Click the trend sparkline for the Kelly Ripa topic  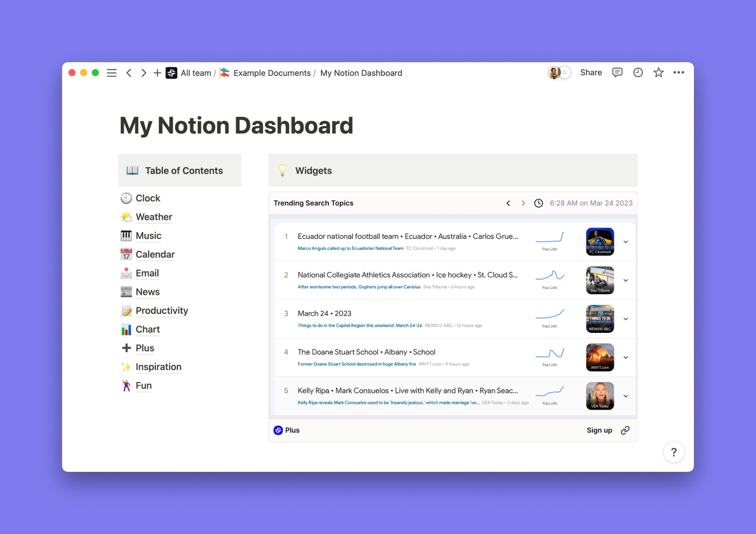click(x=550, y=392)
